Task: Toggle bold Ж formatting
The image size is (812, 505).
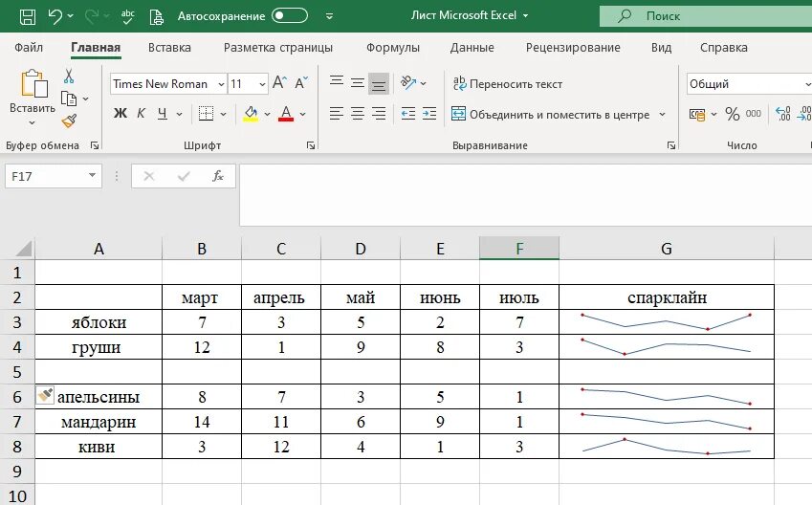Action: click(121, 114)
